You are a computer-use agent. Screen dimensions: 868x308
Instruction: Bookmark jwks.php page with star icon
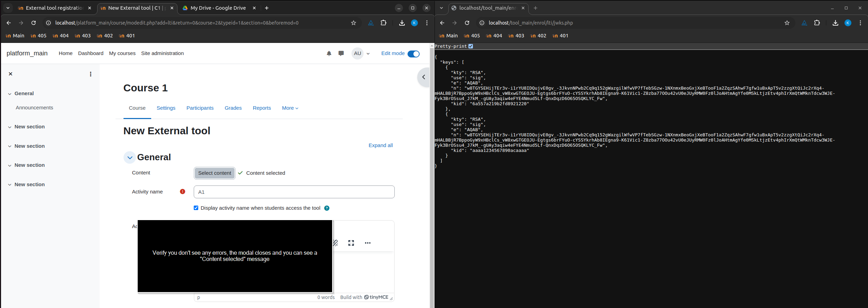787,23
